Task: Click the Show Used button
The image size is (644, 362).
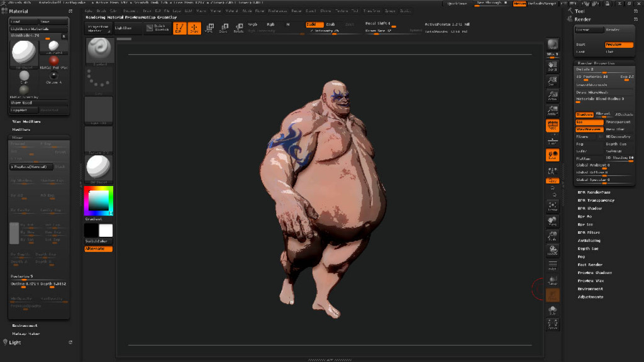Action: [x=38, y=102]
